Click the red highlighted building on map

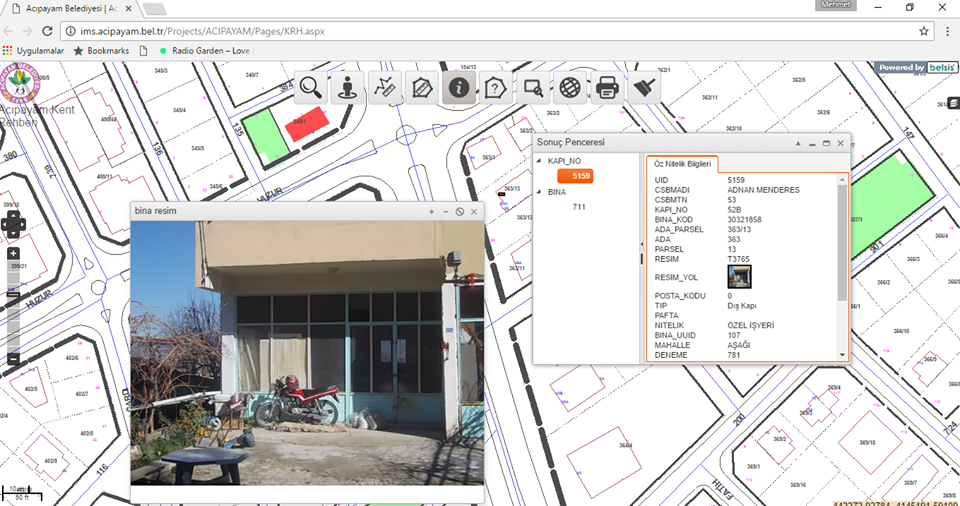(307, 124)
